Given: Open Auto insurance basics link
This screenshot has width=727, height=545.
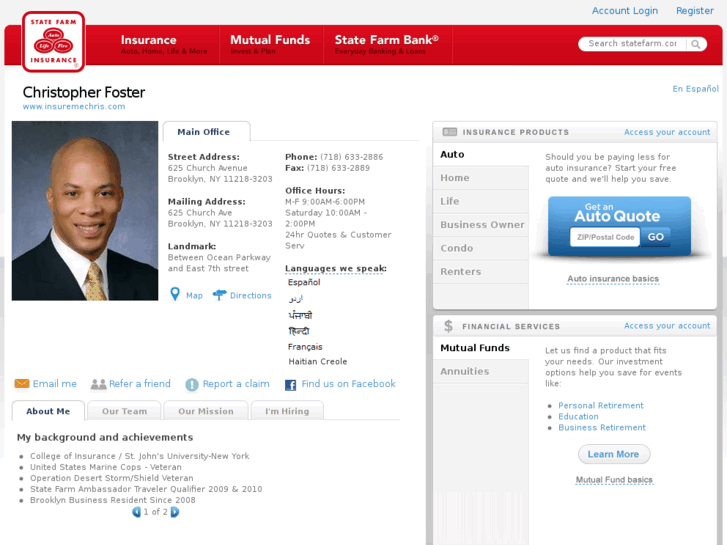Looking at the screenshot, I should point(613,279).
